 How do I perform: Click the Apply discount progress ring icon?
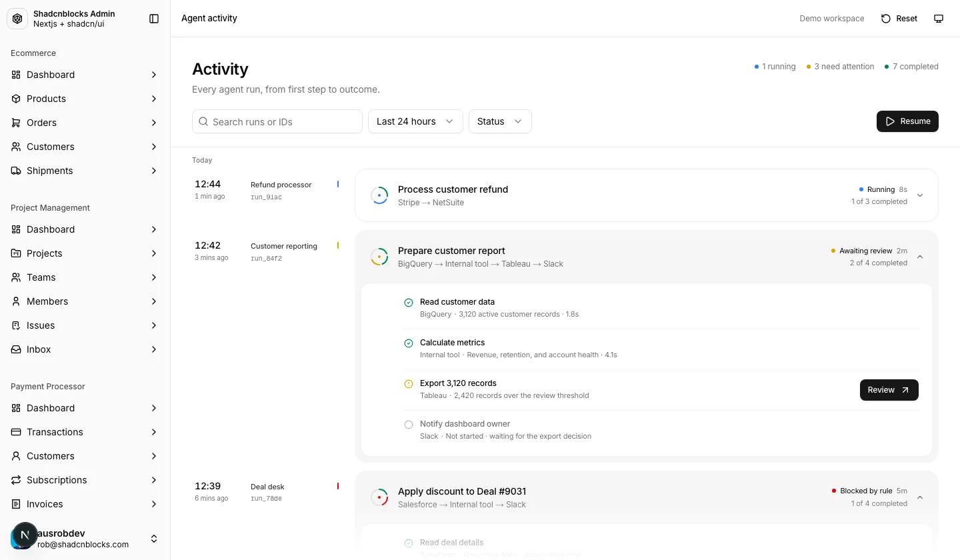[379, 497]
